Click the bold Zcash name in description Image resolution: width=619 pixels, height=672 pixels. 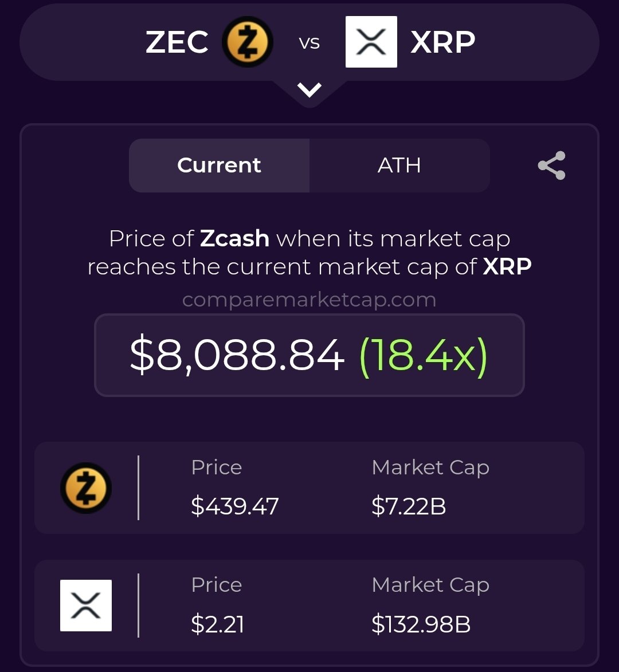point(234,238)
